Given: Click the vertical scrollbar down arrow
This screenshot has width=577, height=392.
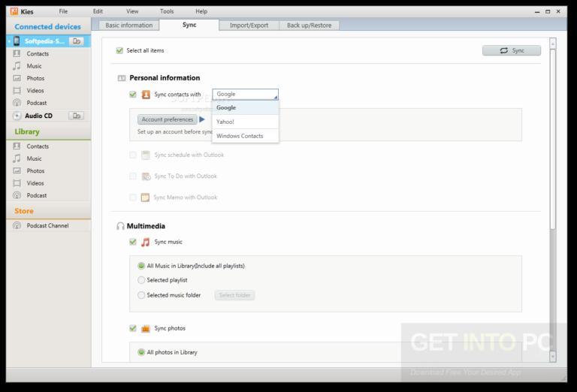Looking at the screenshot, I should 553,357.
